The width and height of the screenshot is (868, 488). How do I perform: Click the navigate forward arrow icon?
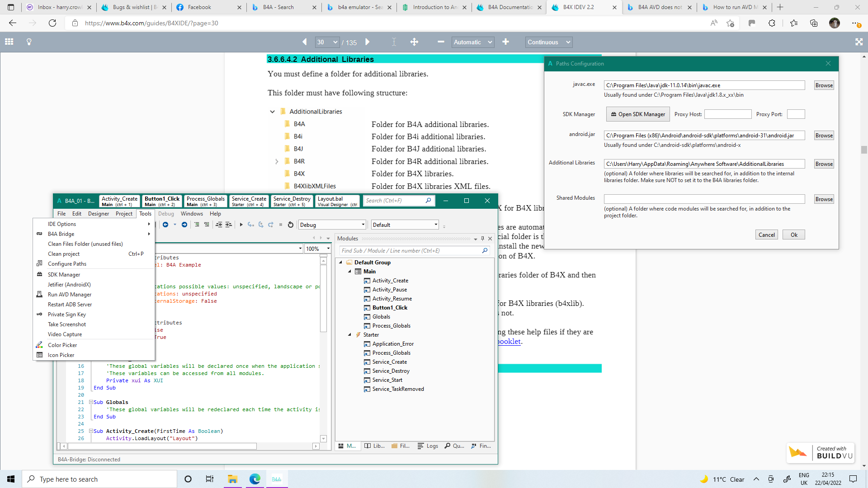184,225
